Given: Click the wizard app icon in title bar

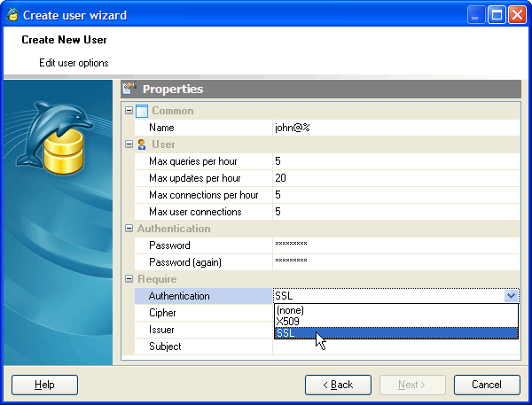Looking at the screenshot, I should 12,15.
